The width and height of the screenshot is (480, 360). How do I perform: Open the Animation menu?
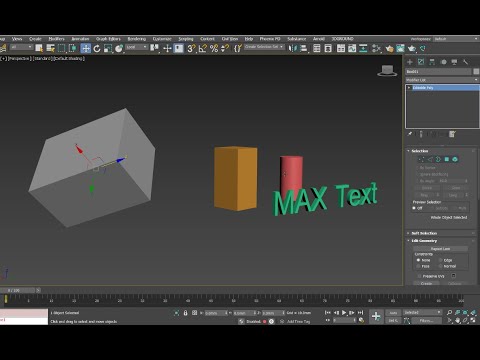pyautogui.click(x=80, y=39)
